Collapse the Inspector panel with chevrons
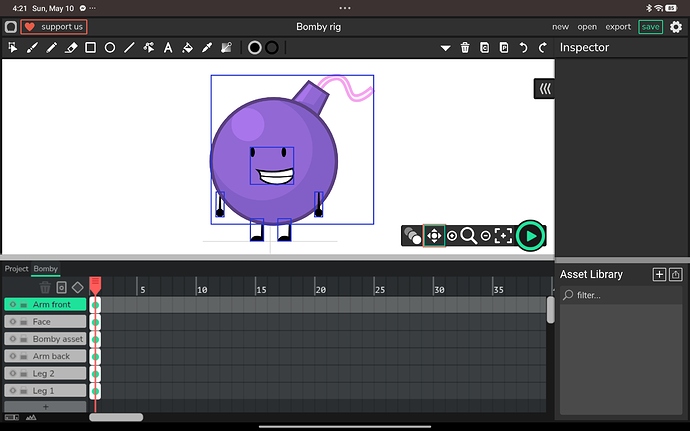This screenshot has width=690, height=431. click(544, 89)
